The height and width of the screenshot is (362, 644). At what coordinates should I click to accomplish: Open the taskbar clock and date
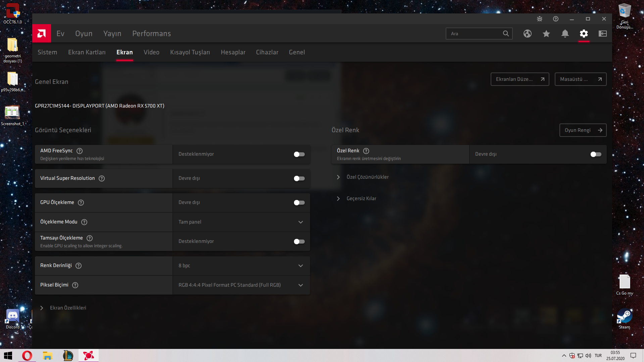coord(615,356)
